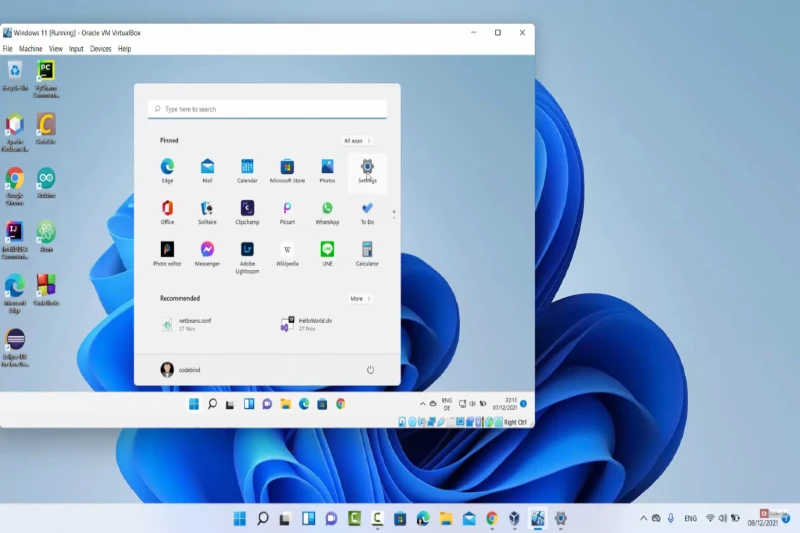Open Settings from the host taskbar
800x533 pixels.
click(560, 519)
